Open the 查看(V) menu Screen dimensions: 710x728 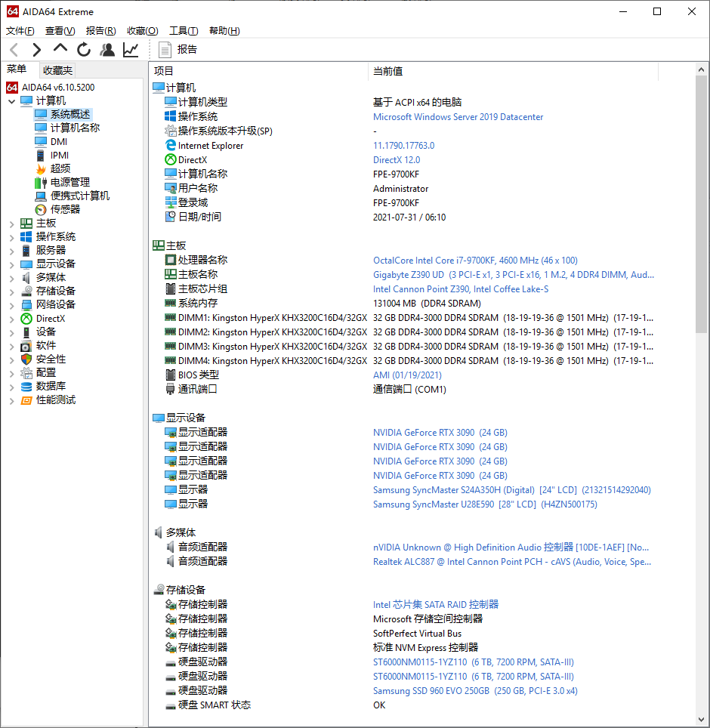(60, 31)
